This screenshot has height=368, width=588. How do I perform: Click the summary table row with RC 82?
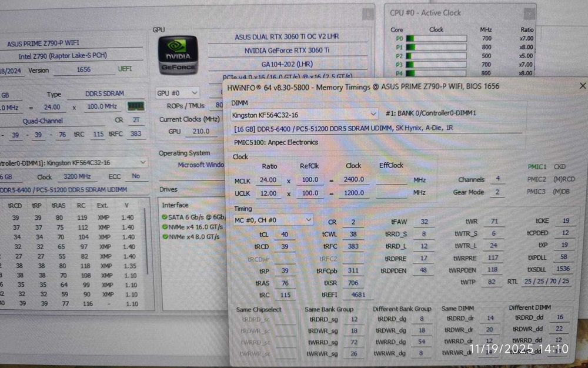click(x=71, y=257)
